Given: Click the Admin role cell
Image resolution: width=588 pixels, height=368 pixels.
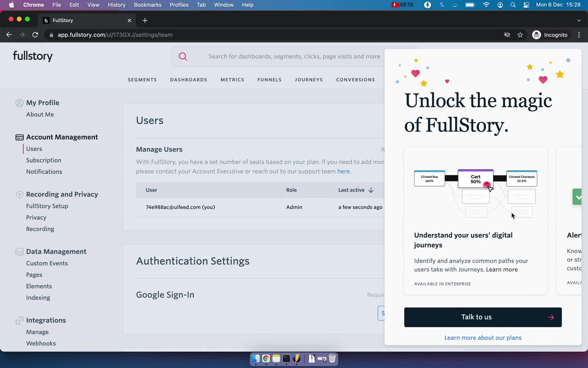Looking at the screenshot, I should [x=294, y=207].
